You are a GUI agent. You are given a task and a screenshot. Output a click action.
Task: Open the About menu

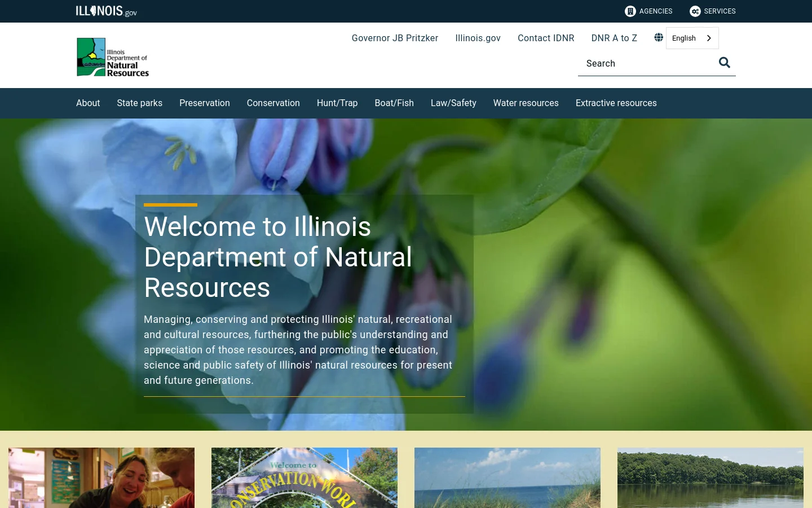click(88, 103)
